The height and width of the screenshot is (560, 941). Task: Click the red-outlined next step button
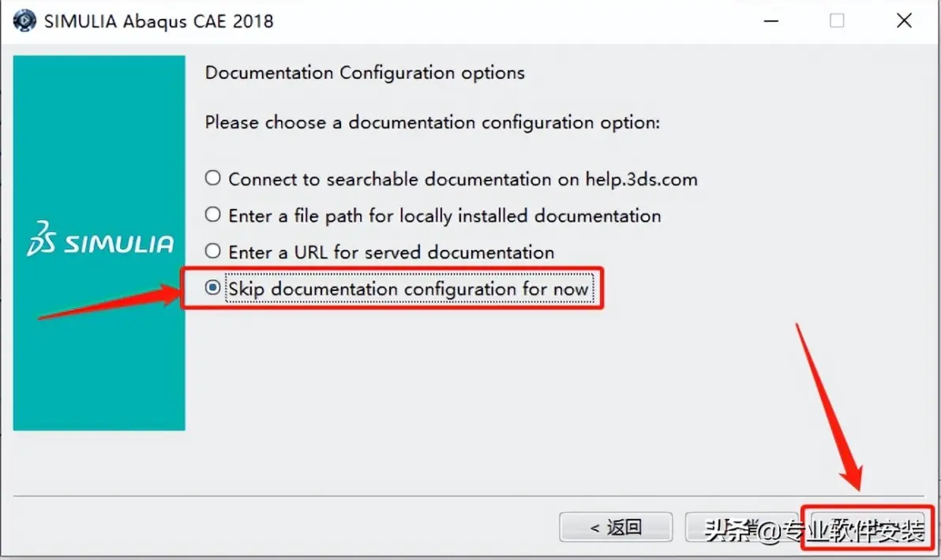pos(868,528)
